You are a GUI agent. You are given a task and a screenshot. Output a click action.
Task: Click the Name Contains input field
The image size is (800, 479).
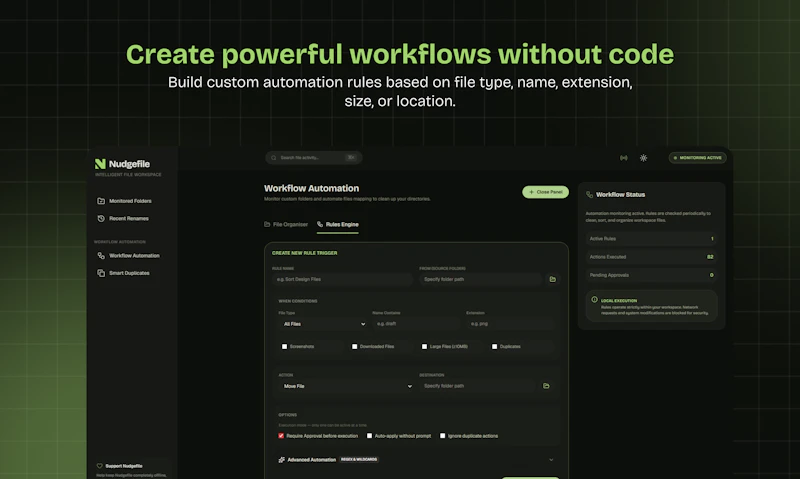416,324
